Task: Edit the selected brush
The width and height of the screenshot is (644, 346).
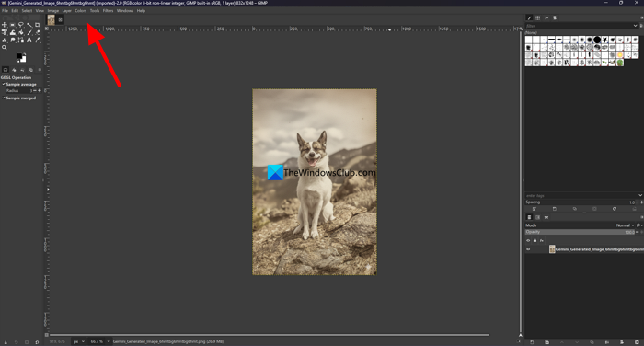Action: pos(534,209)
